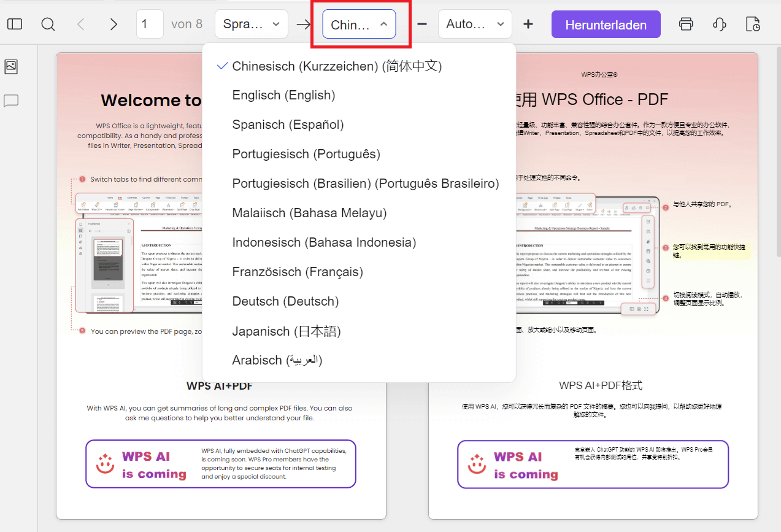Open the source language 'Spra…' dropdown

coord(252,24)
